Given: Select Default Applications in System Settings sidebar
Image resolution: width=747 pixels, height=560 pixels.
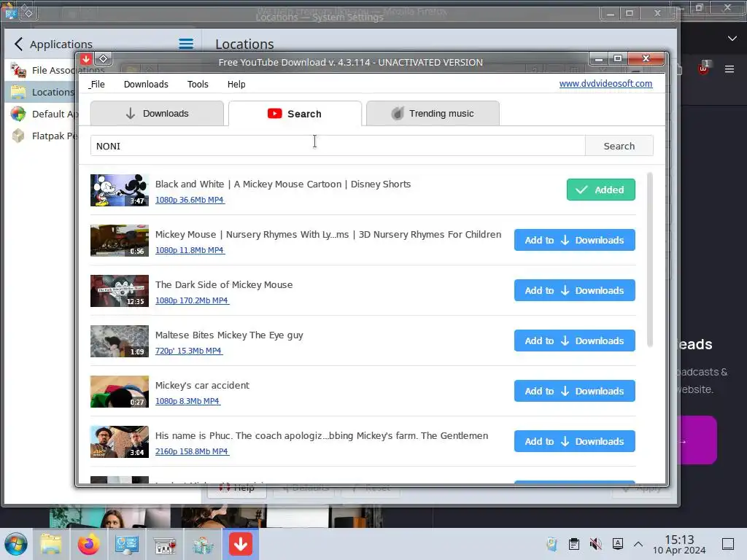Looking at the screenshot, I should coord(41,114).
